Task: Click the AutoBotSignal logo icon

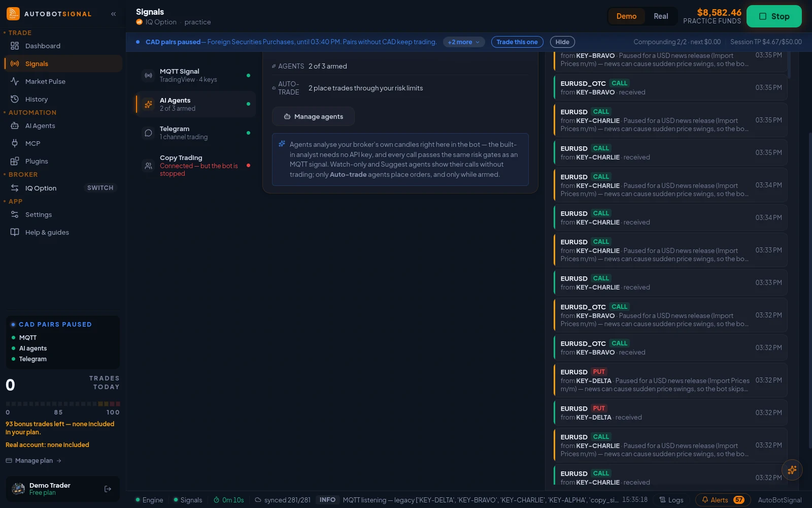Action: coord(13,14)
